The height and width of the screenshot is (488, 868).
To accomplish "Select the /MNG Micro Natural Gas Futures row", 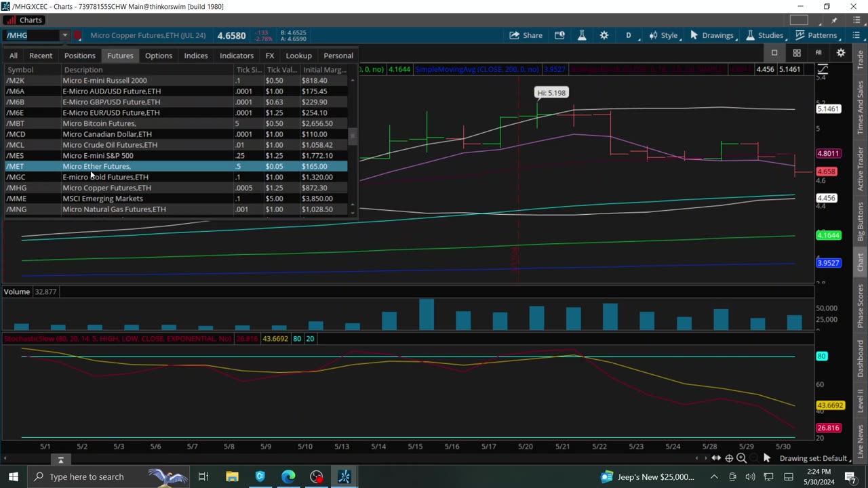I will [176, 209].
